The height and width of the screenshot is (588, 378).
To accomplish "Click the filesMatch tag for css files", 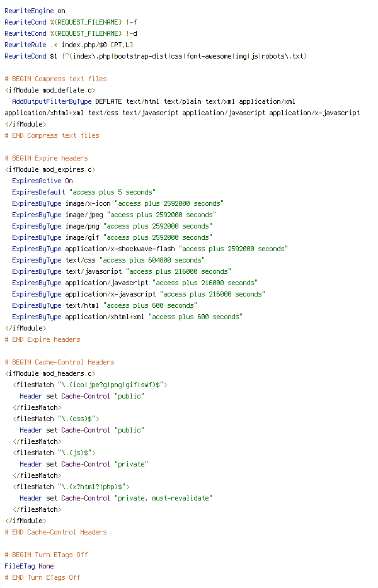I will 56,419.
